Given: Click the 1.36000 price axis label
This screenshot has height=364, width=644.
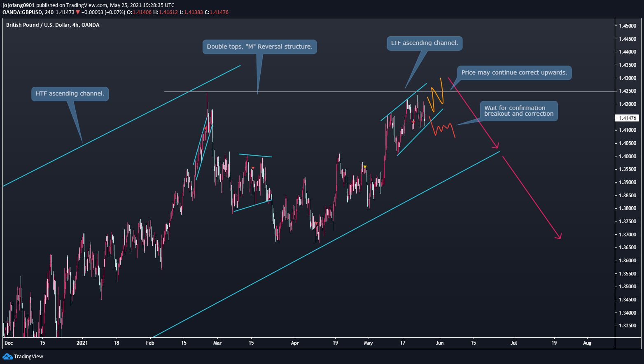Looking at the screenshot, I should point(627,261).
